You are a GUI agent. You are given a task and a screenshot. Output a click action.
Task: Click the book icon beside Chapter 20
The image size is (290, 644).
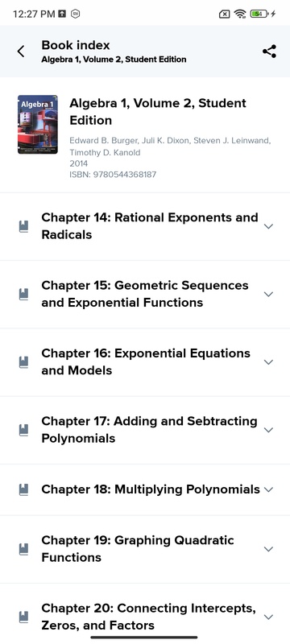[x=24, y=617]
